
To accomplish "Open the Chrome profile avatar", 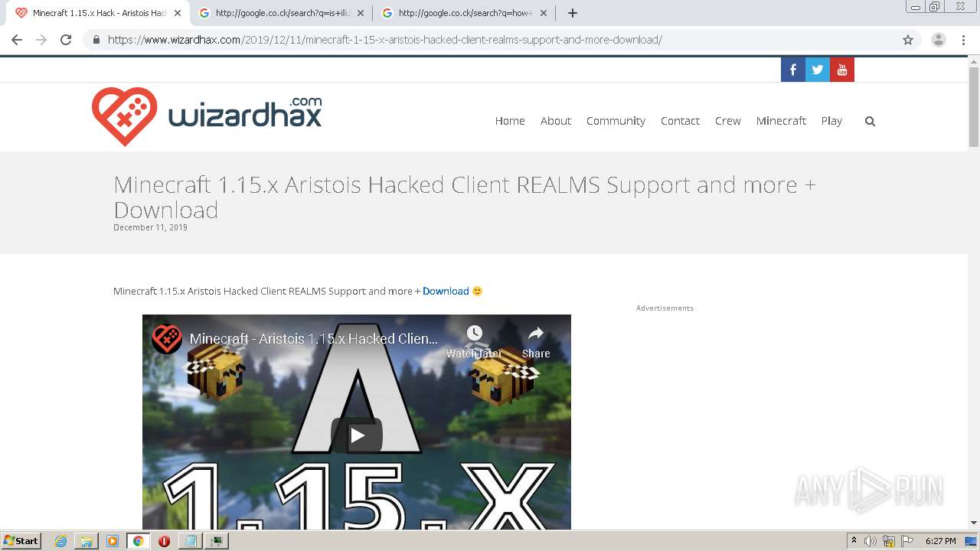I will click(939, 40).
